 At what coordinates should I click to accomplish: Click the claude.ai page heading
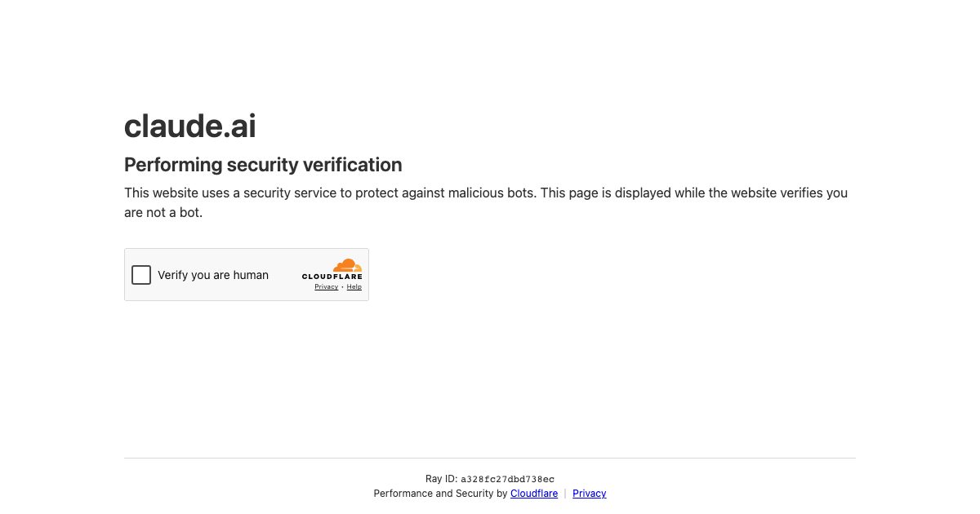tap(190, 126)
